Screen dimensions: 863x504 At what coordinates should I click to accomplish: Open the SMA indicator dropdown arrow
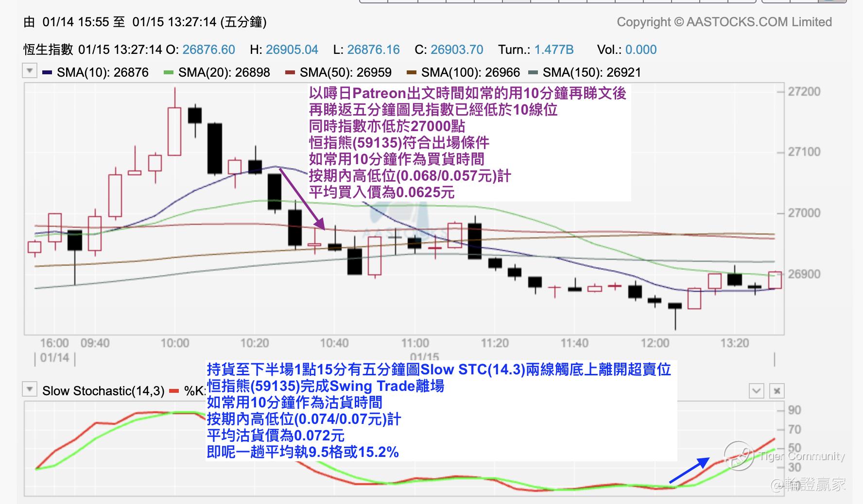(x=30, y=71)
